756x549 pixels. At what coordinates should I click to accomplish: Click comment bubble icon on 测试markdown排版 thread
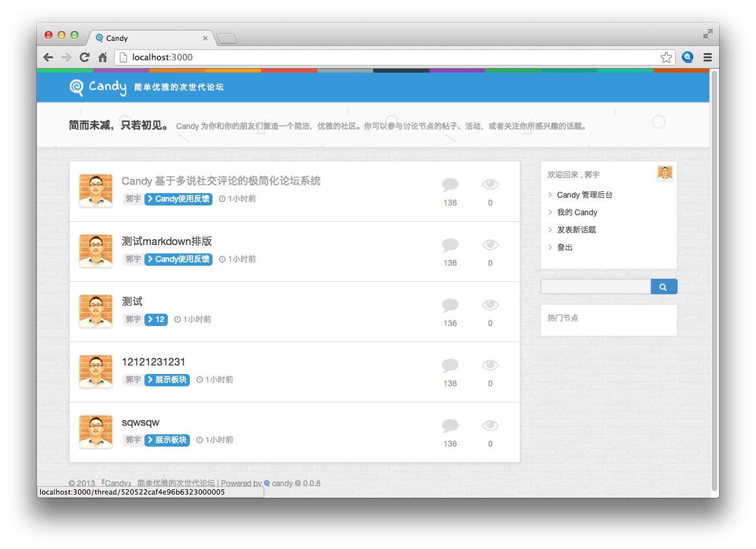pyautogui.click(x=450, y=244)
